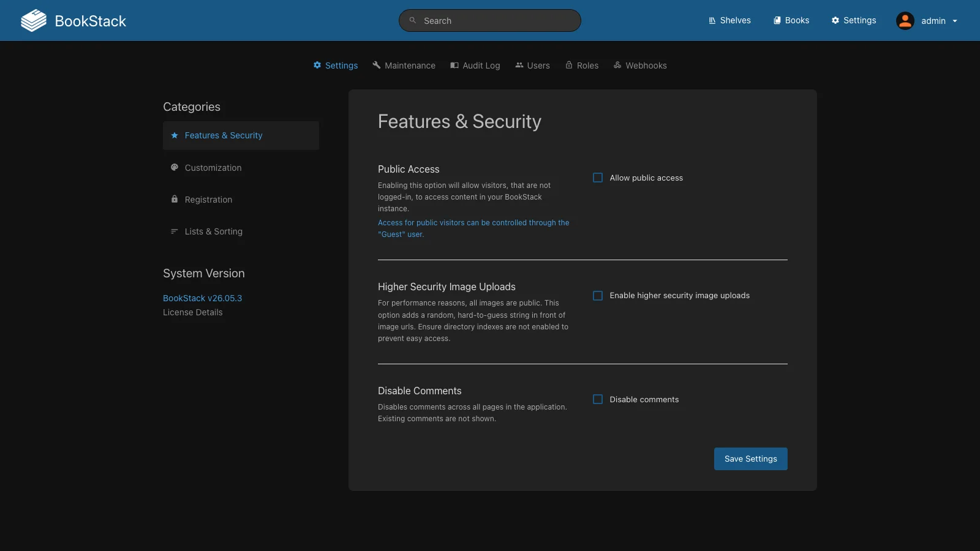Open the Shelves header link

(x=729, y=20)
